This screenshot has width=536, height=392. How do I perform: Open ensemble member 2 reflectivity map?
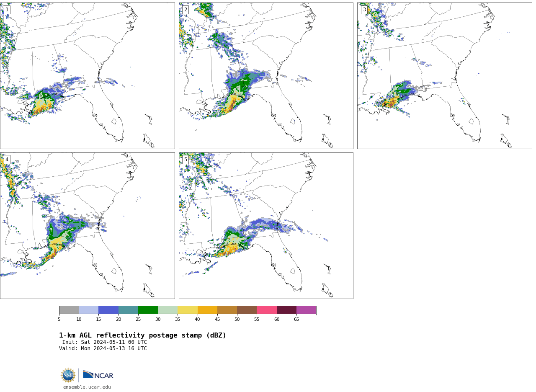(x=266, y=76)
